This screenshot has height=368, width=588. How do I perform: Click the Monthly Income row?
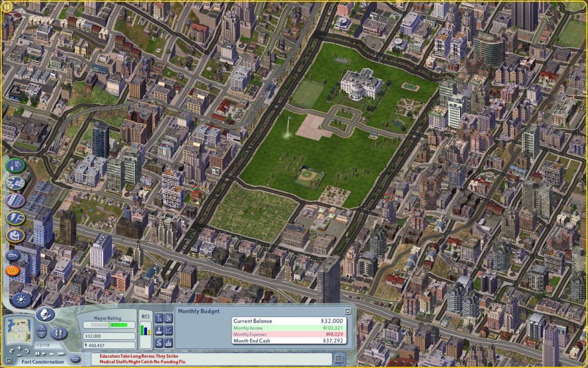point(288,328)
